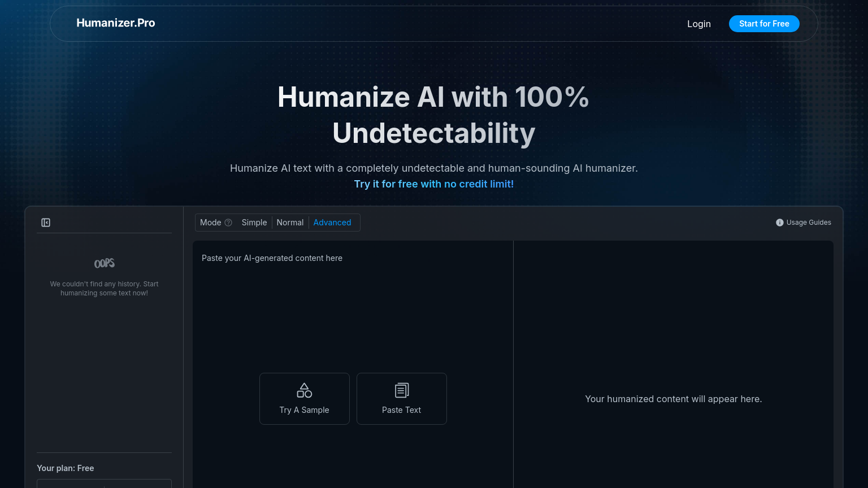Click the AI content input area
Viewport: 868px width, 488px height.
[353, 311]
